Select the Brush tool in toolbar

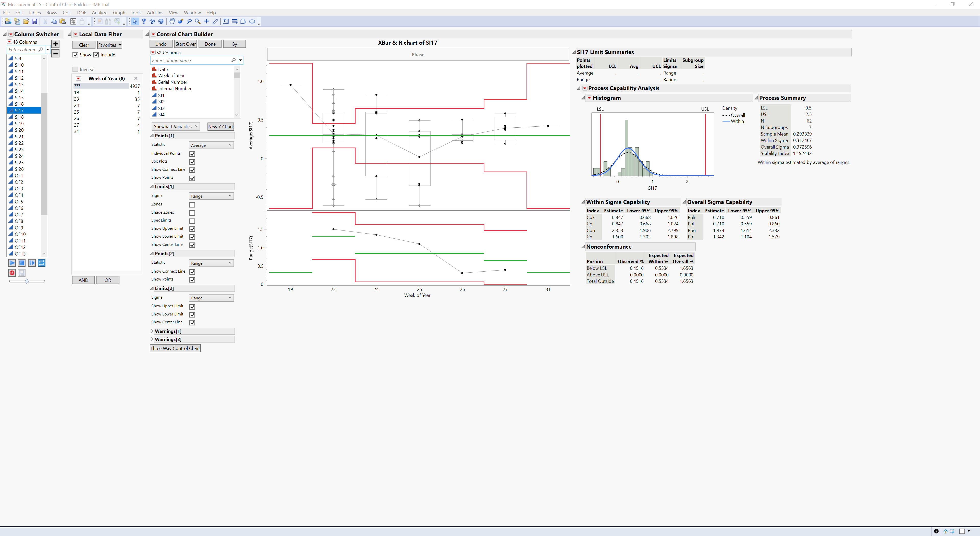[x=180, y=21]
